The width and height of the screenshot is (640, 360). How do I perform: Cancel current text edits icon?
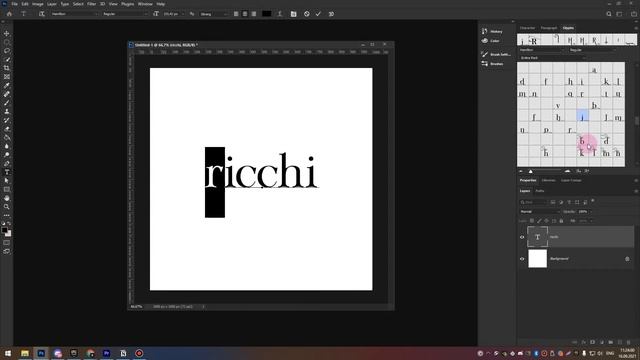coord(307,14)
